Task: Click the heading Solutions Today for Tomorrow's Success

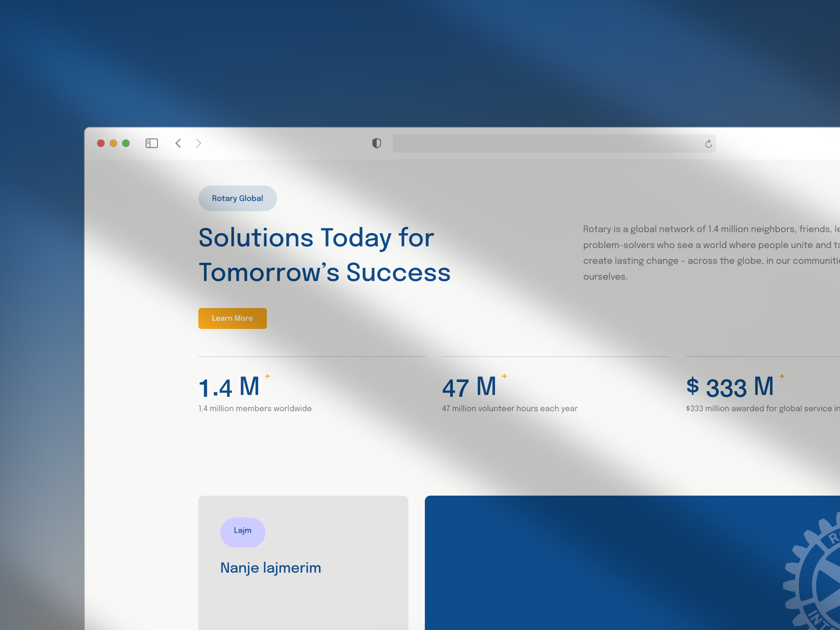Action: tap(324, 255)
